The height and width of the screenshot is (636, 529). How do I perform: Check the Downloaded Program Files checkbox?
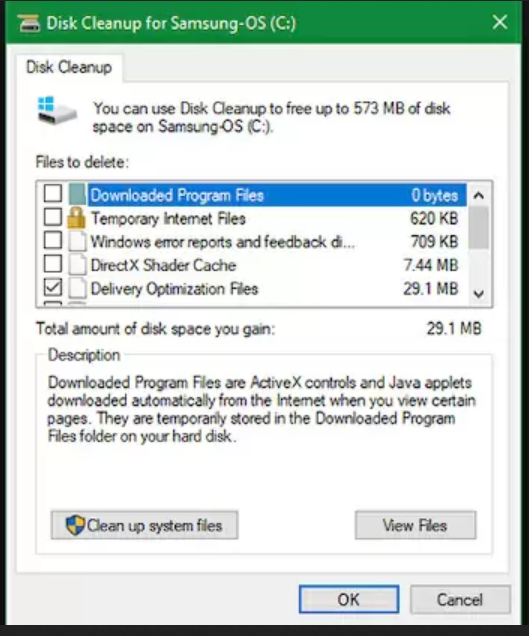[53, 193]
